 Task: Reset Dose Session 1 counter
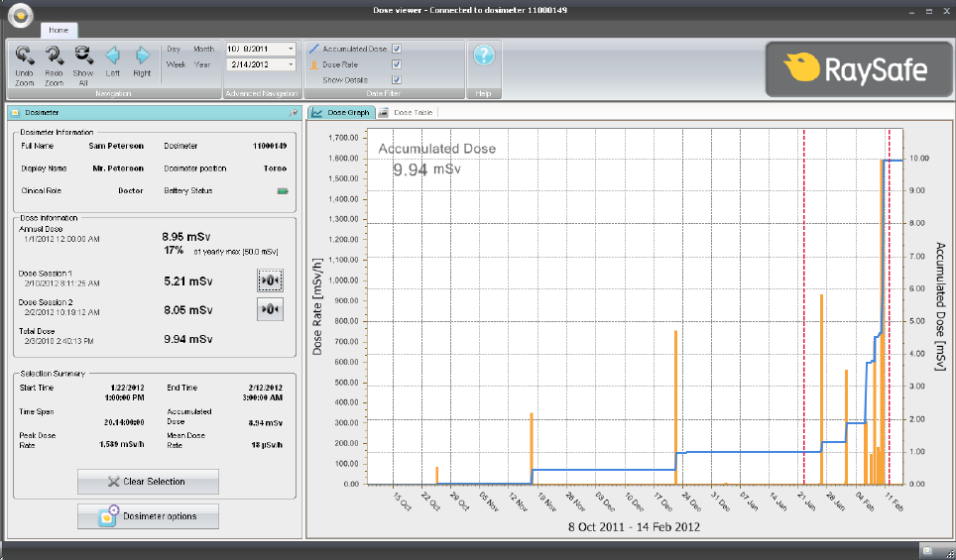pos(270,280)
